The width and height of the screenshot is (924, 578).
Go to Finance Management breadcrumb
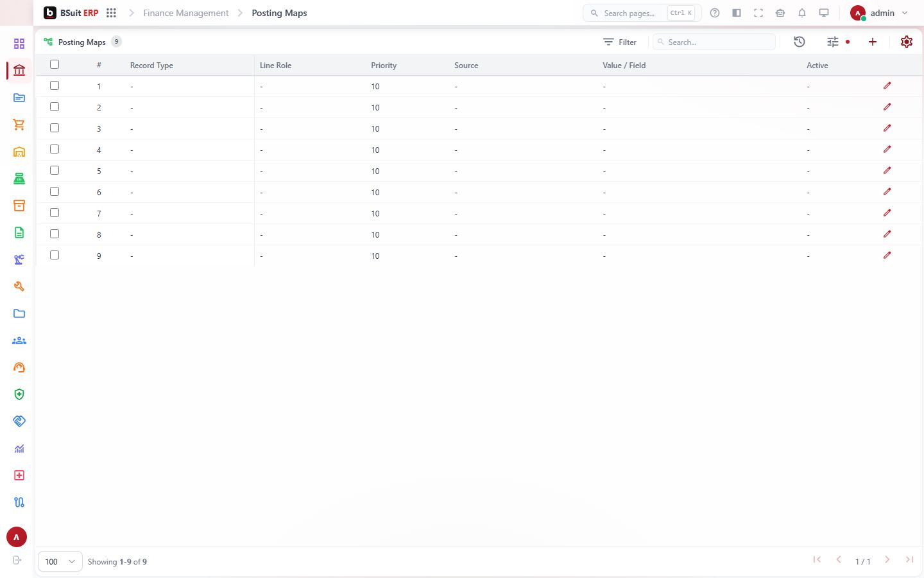tap(186, 13)
